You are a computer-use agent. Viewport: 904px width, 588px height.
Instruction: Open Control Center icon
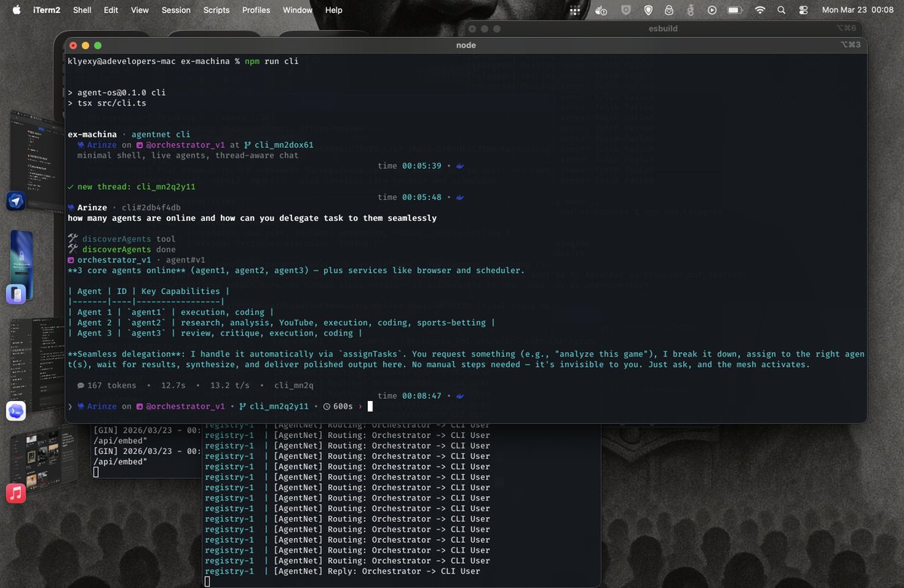[x=803, y=10]
